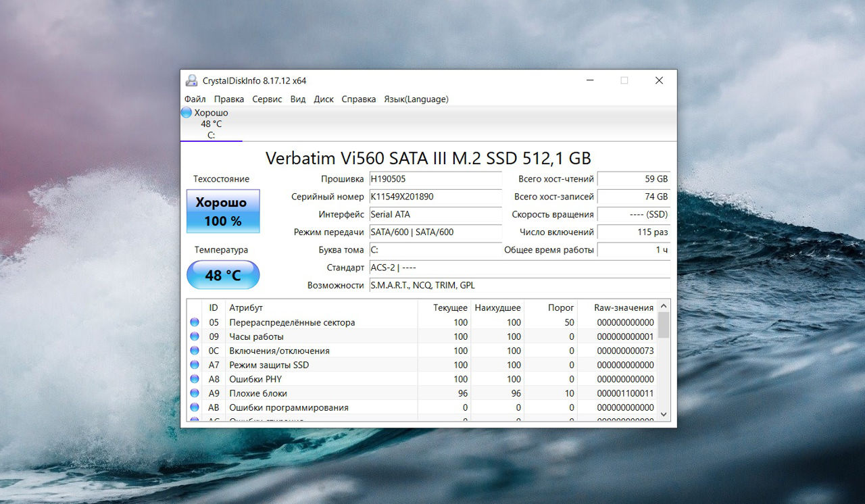Click status orb of Плохие блоки row
The width and height of the screenshot is (865, 504).
pos(195,393)
